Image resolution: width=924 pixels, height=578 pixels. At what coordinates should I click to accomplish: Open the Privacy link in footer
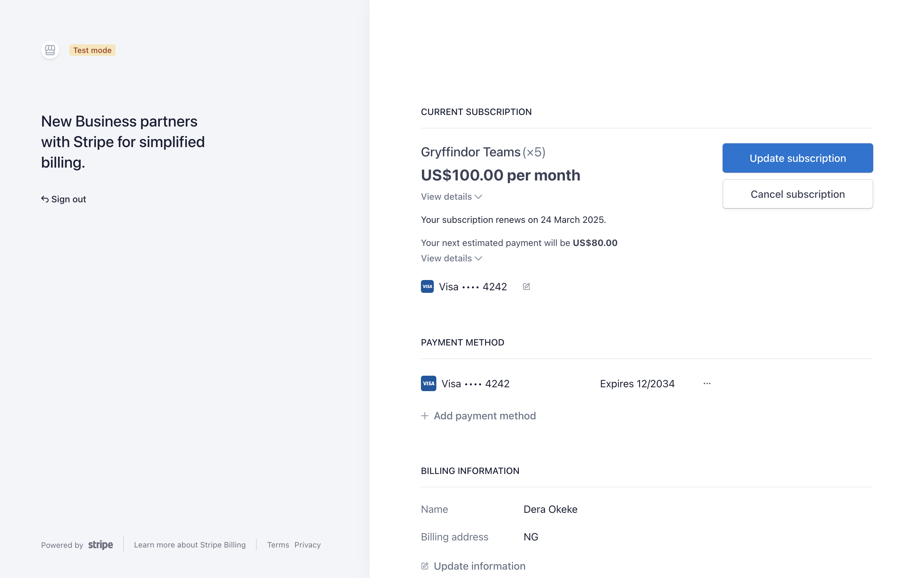click(x=307, y=545)
